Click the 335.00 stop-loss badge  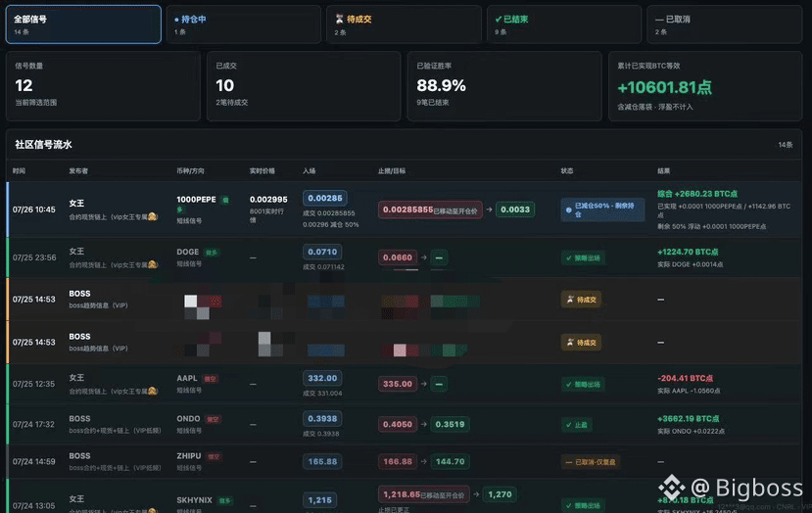click(x=398, y=384)
